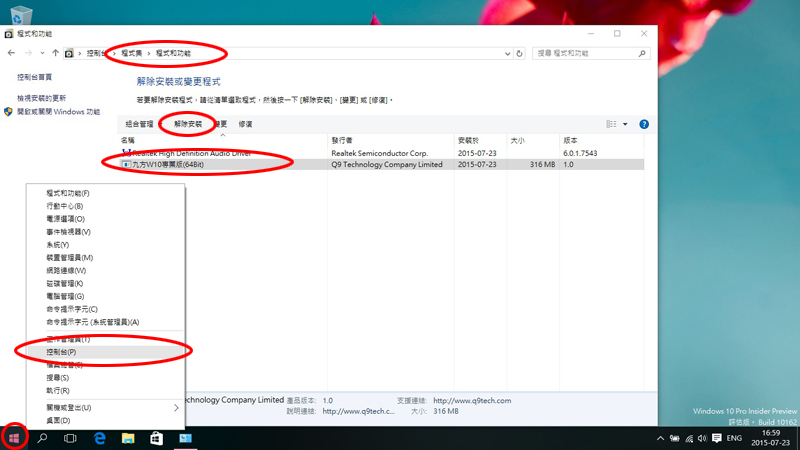The width and height of the screenshot is (800, 450).
Task: Open the 組合管理 toolbar menu
Action: click(x=142, y=124)
